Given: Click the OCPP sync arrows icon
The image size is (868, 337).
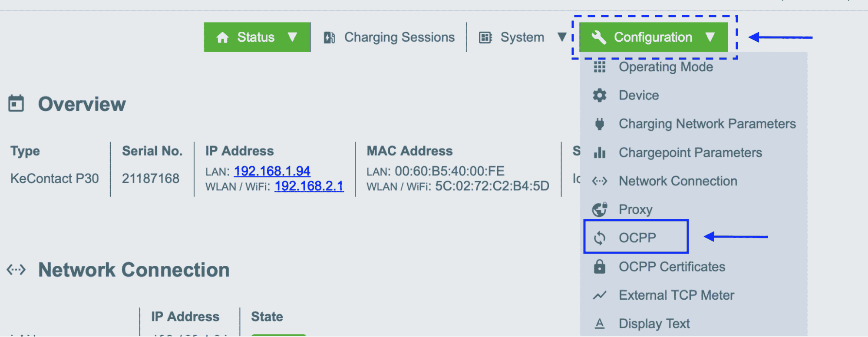Looking at the screenshot, I should [x=600, y=238].
